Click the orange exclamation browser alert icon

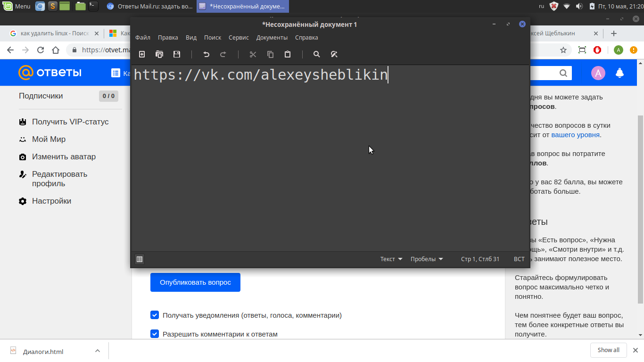pyautogui.click(x=633, y=50)
